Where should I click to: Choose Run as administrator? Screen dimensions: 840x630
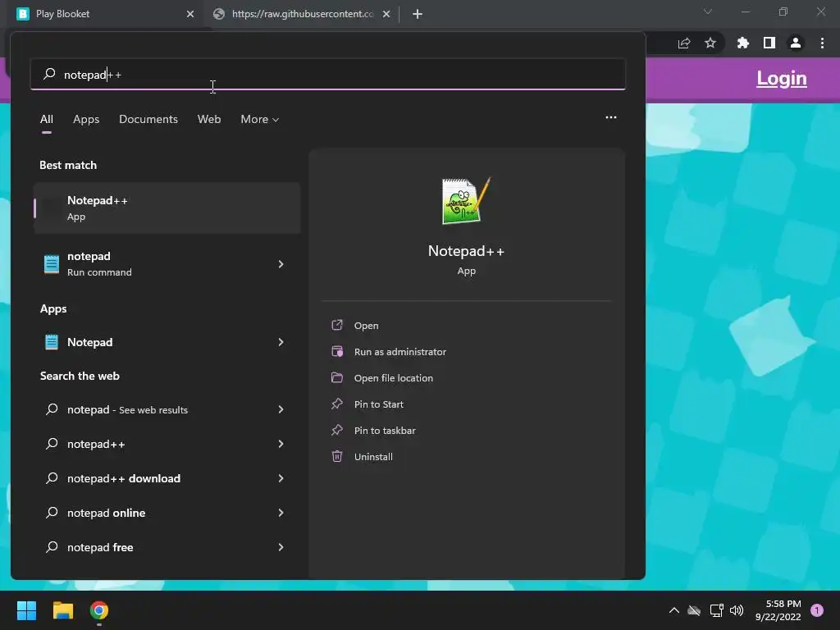pyautogui.click(x=400, y=352)
